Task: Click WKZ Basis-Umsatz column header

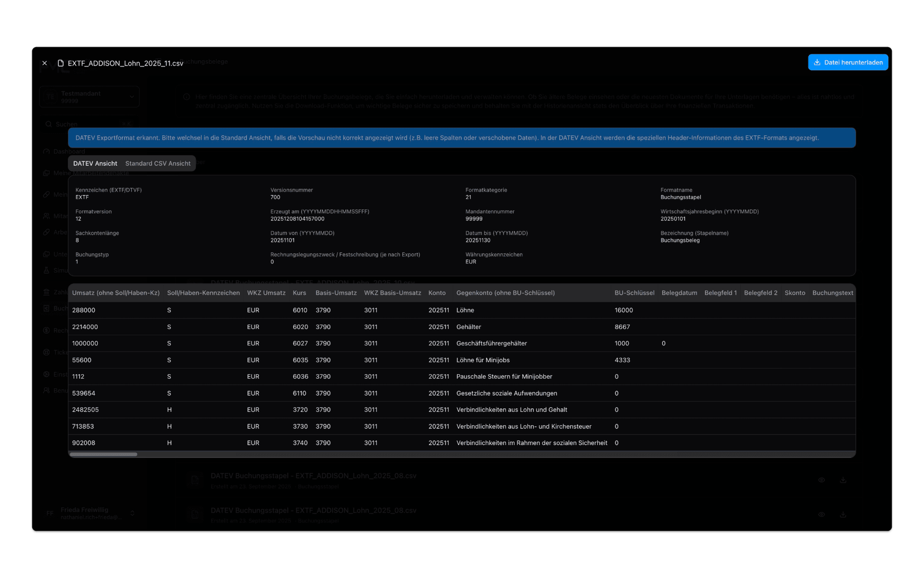Action: (x=392, y=293)
